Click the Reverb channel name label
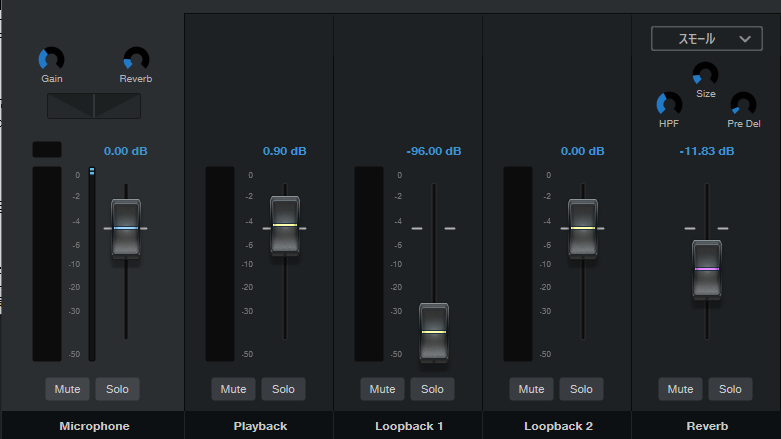The image size is (781, 439). click(x=707, y=426)
